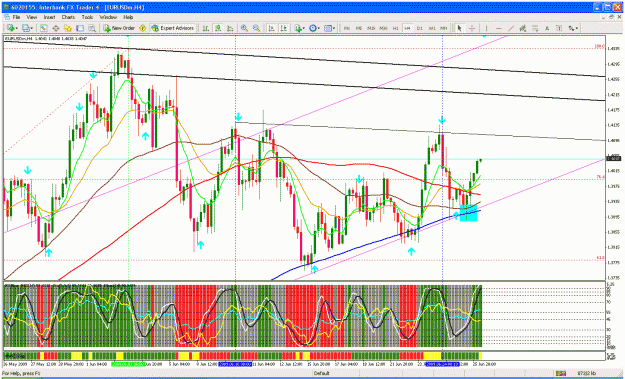Switch to the D1 timeframe

pos(419,28)
